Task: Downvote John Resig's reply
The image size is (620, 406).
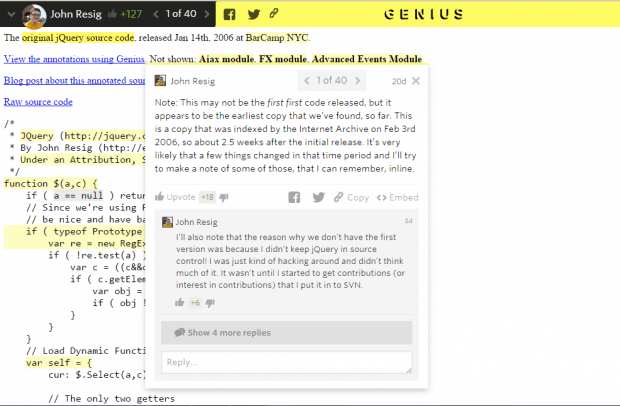Action: point(210,303)
